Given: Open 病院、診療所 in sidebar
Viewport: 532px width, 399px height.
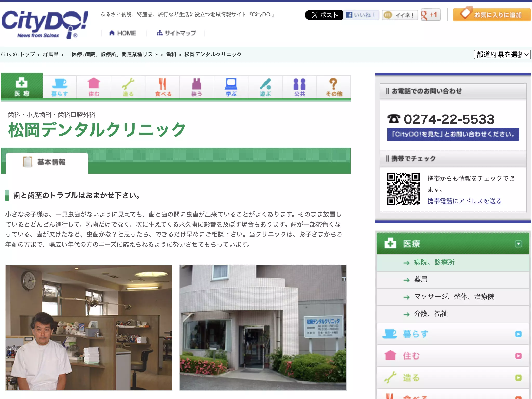Looking at the screenshot, I should point(453,262).
